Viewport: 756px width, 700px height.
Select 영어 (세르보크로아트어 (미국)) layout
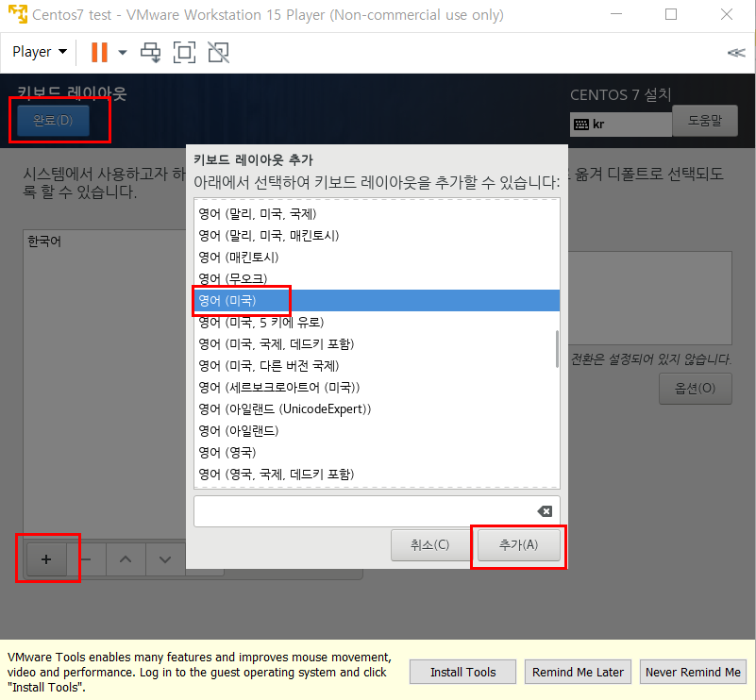pyautogui.click(x=377, y=388)
